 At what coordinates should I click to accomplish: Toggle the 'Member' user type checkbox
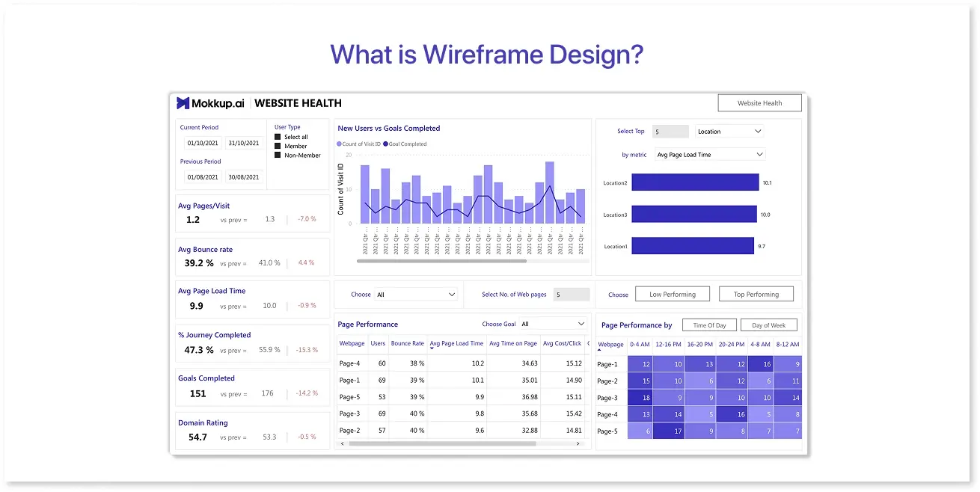click(x=278, y=146)
